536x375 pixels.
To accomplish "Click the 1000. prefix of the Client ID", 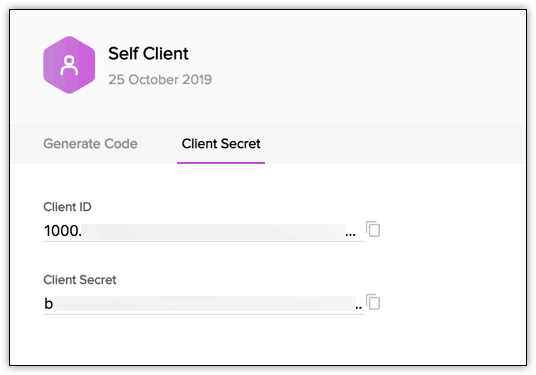I will 63,231.
